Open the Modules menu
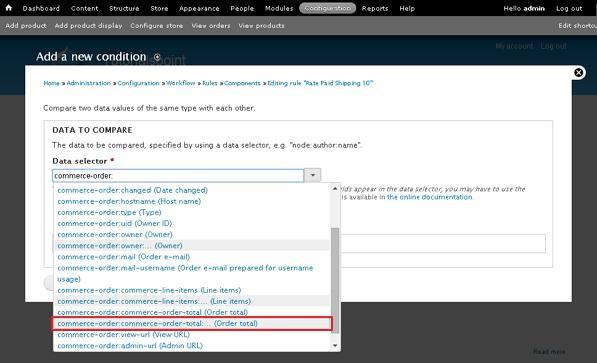The image size is (597, 363). pyautogui.click(x=279, y=8)
